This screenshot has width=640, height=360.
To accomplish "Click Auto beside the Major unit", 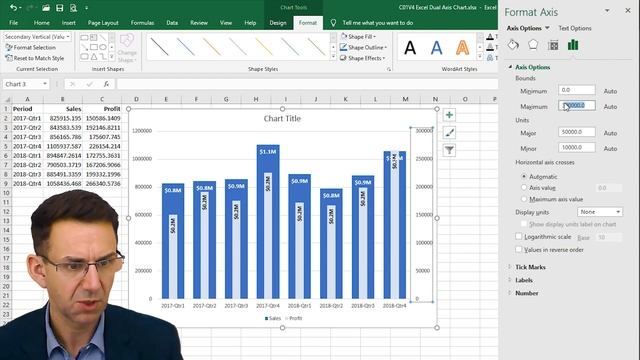I will click(610, 133).
